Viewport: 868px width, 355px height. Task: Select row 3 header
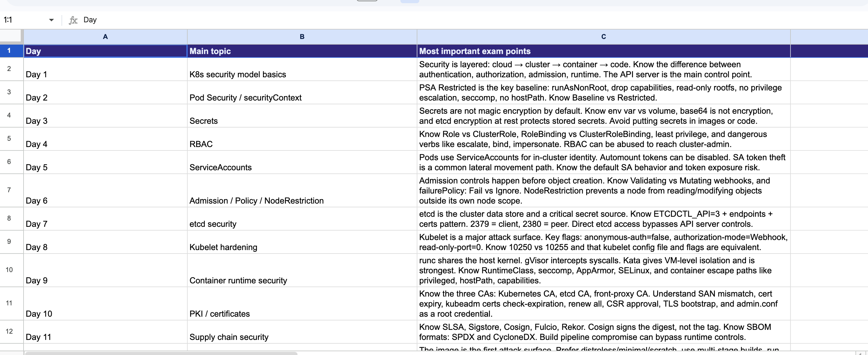tap(12, 92)
